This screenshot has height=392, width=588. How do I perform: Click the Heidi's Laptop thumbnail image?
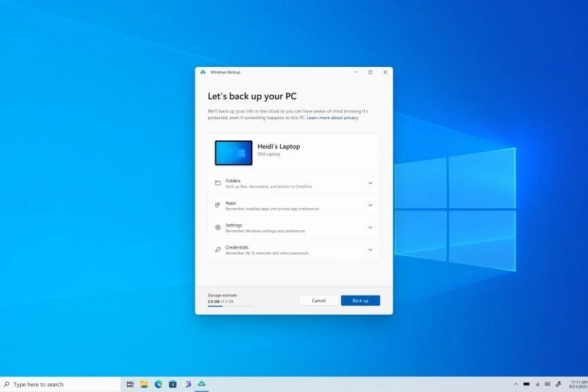[x=233, y=153]
